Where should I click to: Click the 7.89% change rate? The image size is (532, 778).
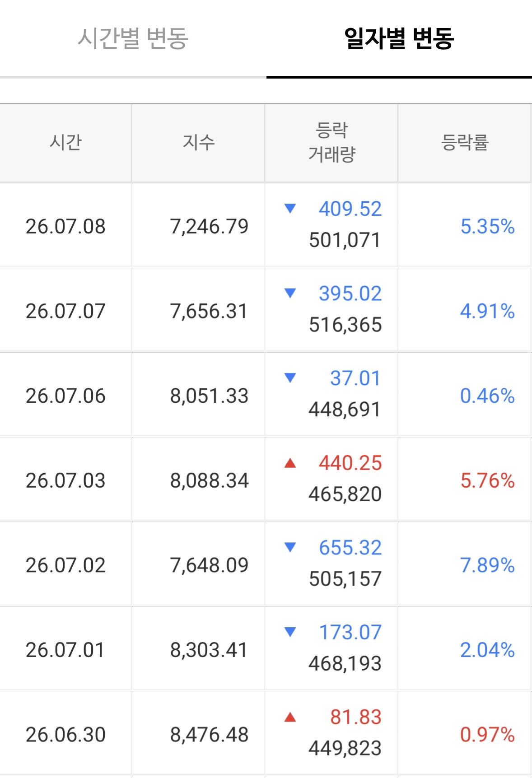click(x=487, y=565)
